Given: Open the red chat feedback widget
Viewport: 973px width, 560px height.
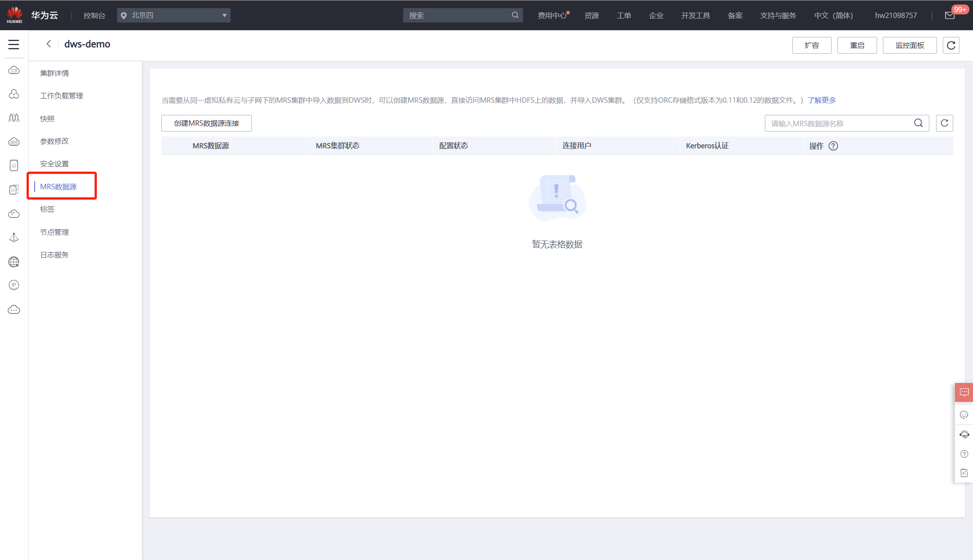Looking at the screenshot, I should click(x=964, y=392).
